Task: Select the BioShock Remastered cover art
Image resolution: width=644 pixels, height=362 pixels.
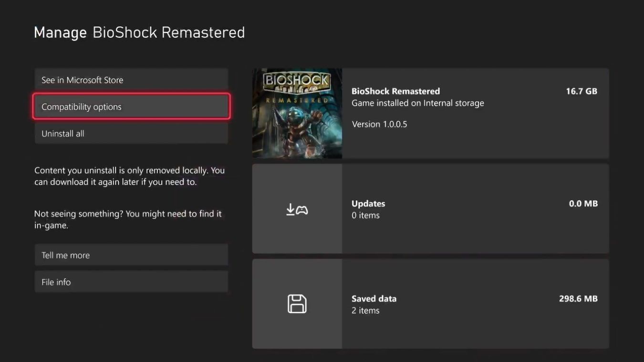Action: [x=297, y=113]
